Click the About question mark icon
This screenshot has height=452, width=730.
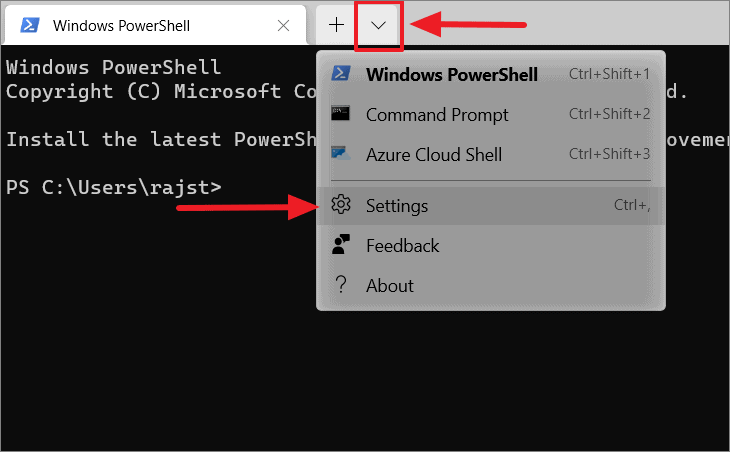click(341, 284)
